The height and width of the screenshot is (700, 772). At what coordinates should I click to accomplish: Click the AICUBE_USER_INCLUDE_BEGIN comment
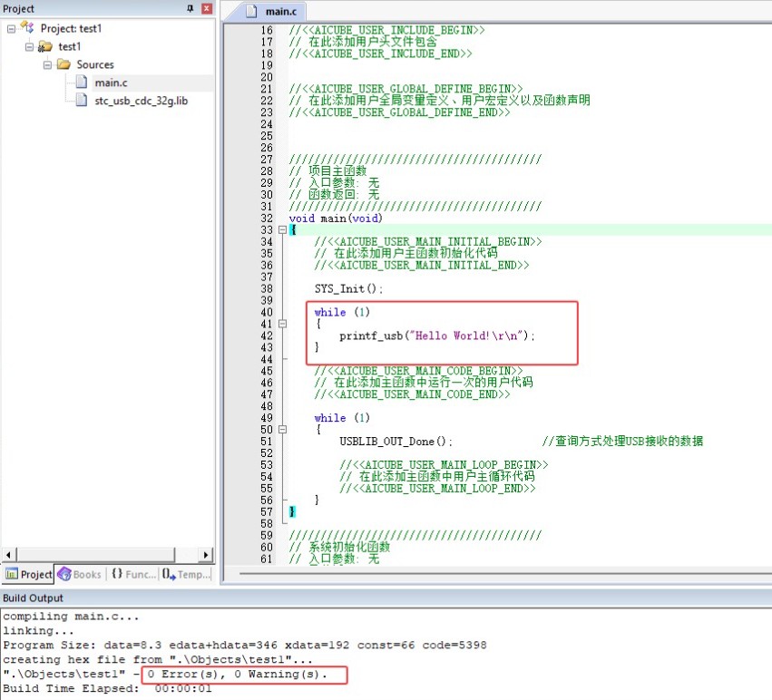click(386, 30)
